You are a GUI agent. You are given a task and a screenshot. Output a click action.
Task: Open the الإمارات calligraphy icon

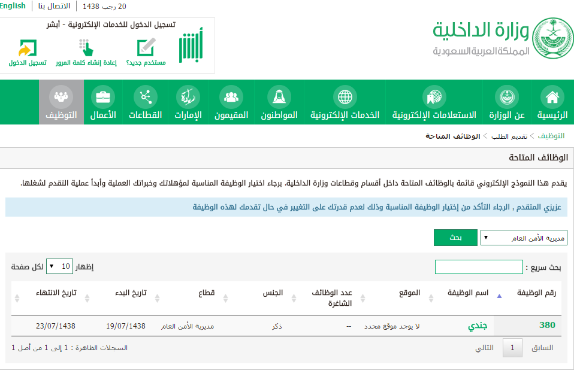188,97
